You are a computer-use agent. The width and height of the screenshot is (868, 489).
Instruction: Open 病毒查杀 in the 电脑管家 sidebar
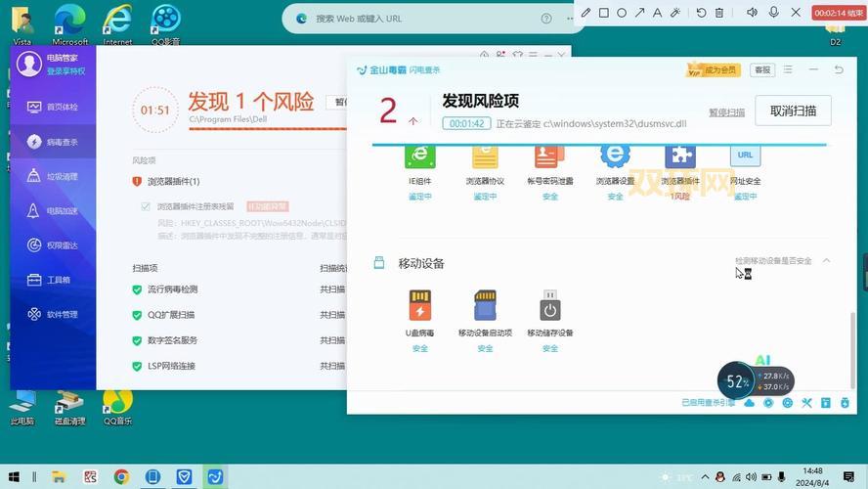coord(53,143)
